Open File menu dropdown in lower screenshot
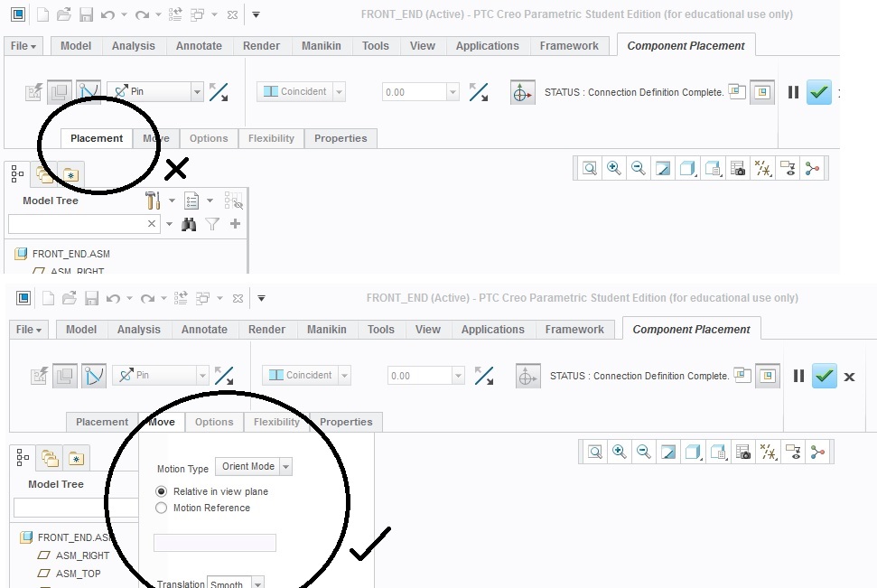Image resolution: width=877 pixels, height=588 pixels. pyautogui.click(x=28, y=330)
